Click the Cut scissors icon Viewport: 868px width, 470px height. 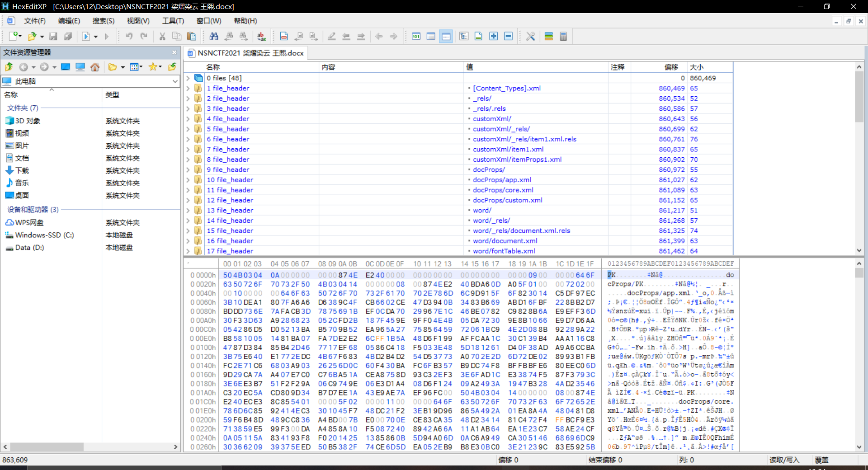162,36
